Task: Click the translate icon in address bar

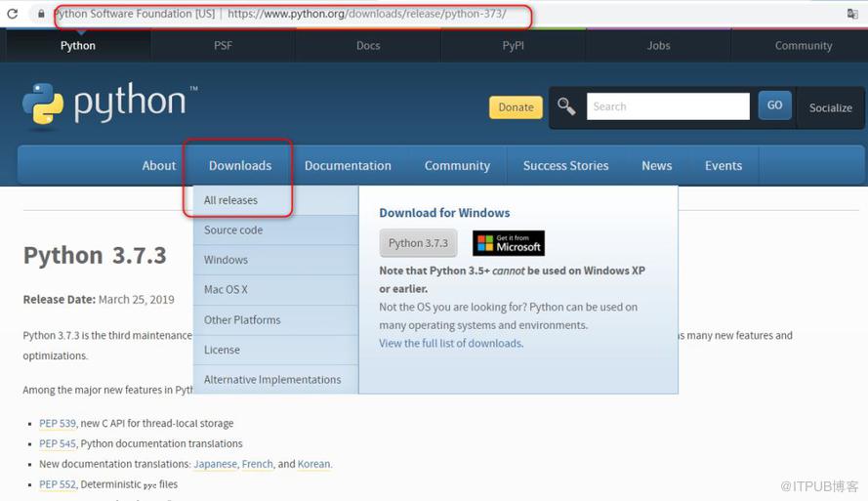Action: click(852, 15)
